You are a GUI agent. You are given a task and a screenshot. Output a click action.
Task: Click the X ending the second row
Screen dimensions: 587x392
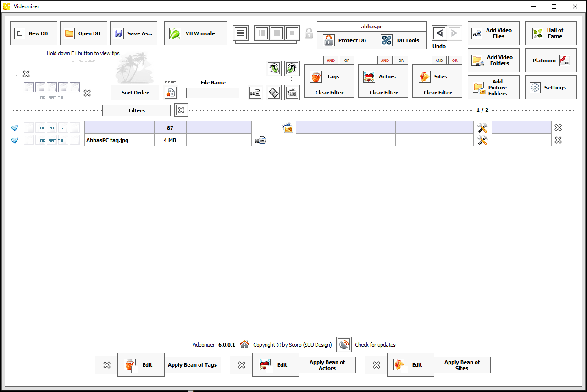(x=558, y=140)
